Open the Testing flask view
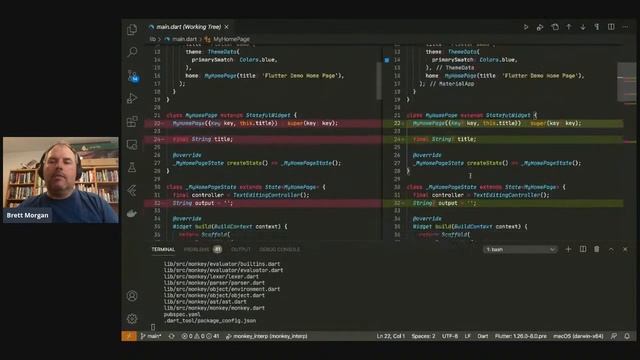The height and width of the screenshot is (360, 640). click(132, 167)
